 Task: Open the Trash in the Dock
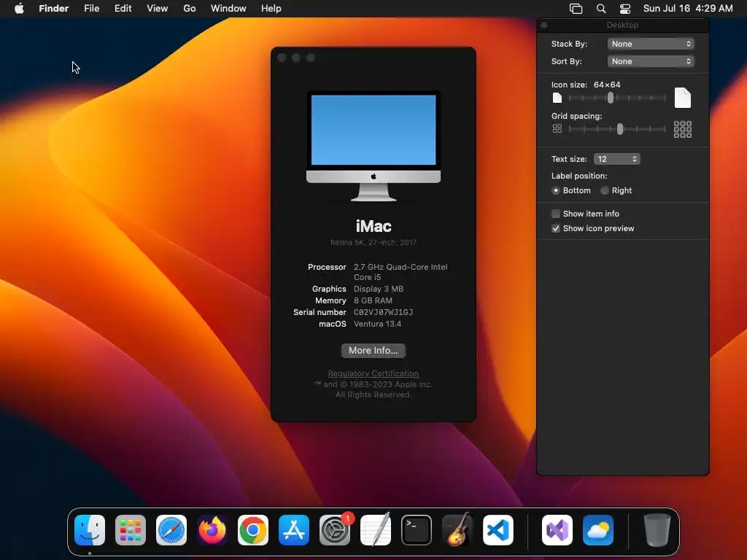point(657,530)
